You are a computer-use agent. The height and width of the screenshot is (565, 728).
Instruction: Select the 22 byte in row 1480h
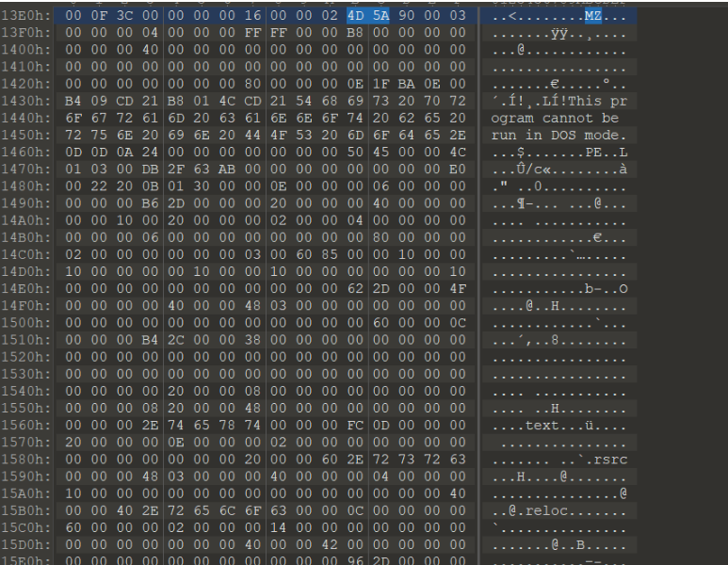click(99, 186)
